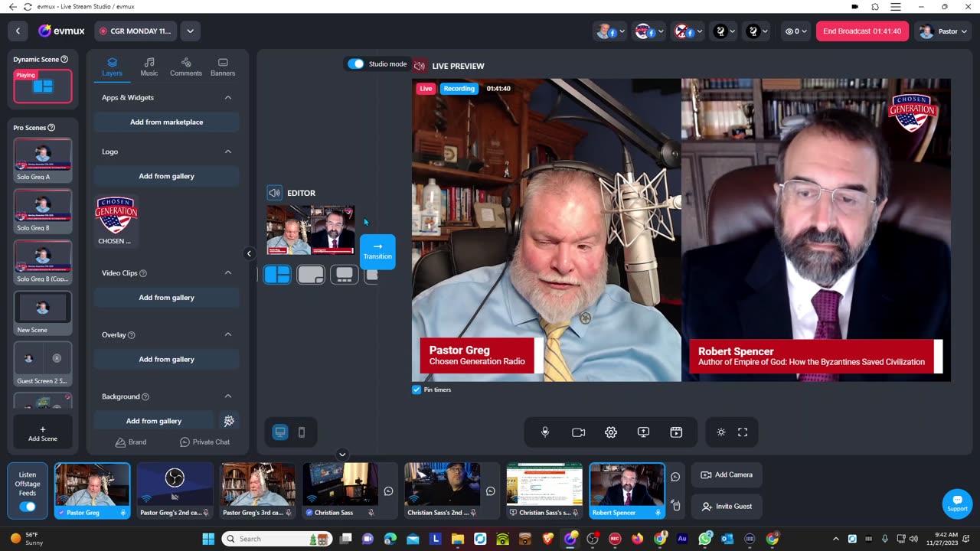Add a background from gallery
Viewport: 980px width, 551px height.
pos(154,421)
